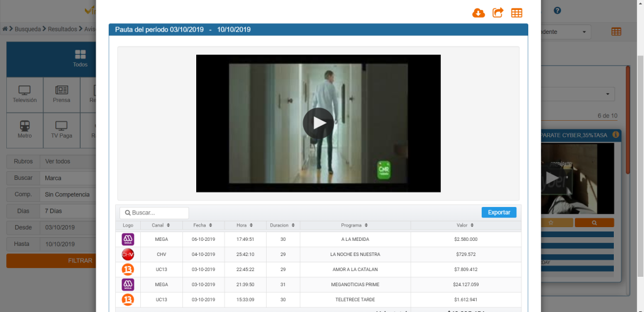Sort table by Hora column
The height and width of the screenshot is (312, 644).
pyautogui.click(x=245, y=225)
